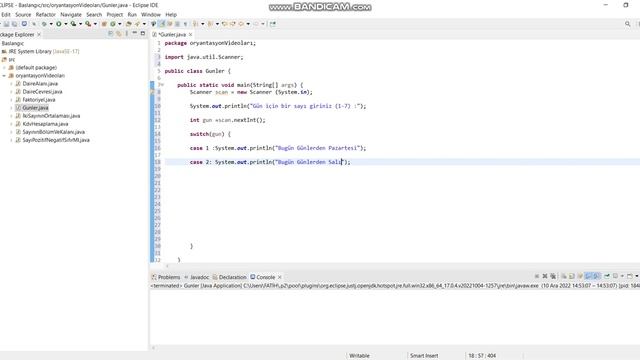640x360 pixels.
Task: Maximize the Package Explorer panel
Action: [142, 33]
